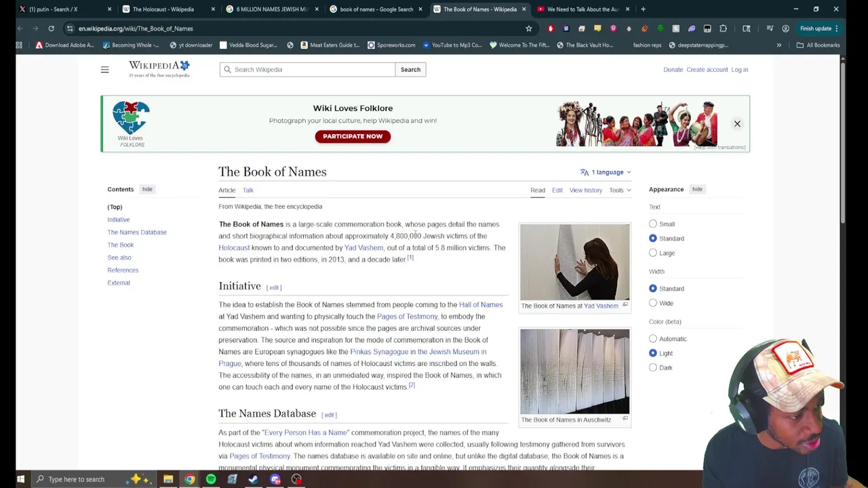The height and width of the screenshot is (488, 868).
Task: Follow the Yad Vashem link in intro
Action: click(x=363, y=247)
